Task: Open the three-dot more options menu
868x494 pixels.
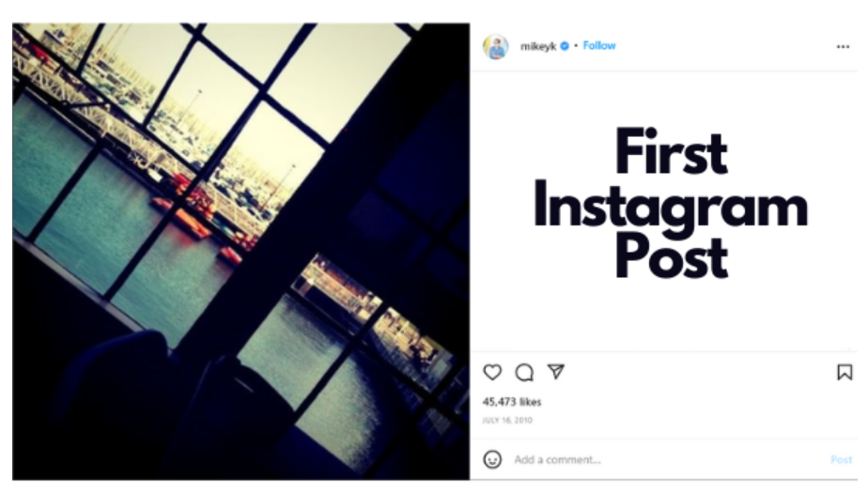Action: click(x=843, y=47)
